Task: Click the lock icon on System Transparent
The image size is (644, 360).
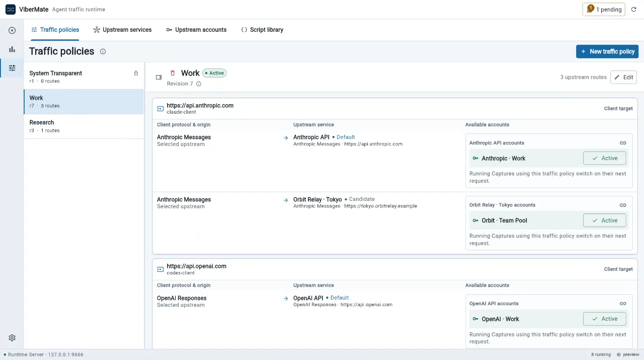Action: 136,73
